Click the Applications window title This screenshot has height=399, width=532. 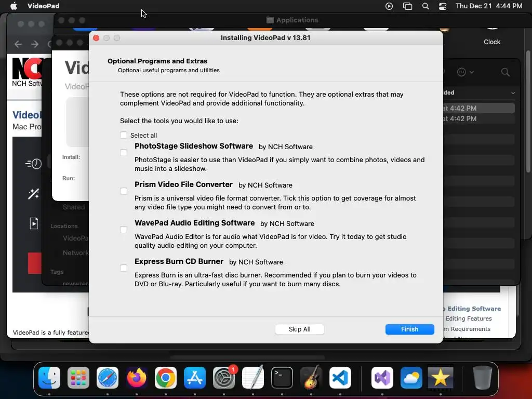coord(297,20)
